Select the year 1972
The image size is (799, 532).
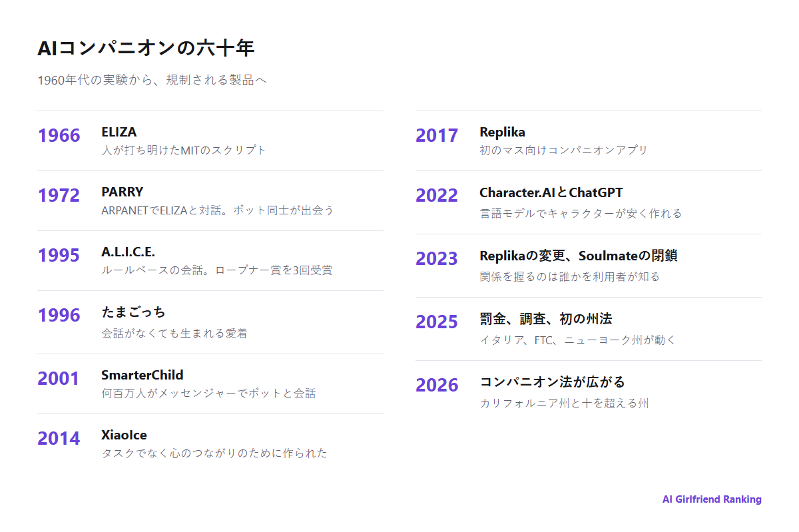tap(59, 196)
